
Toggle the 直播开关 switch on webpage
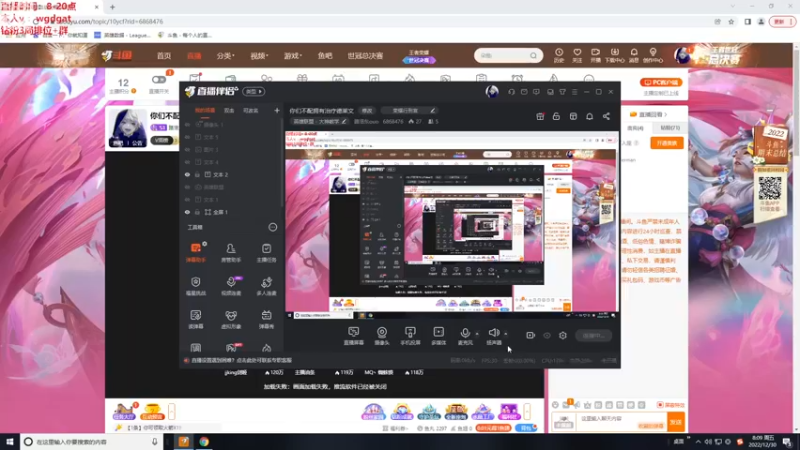pyautogui.click(x=159, y=80)
